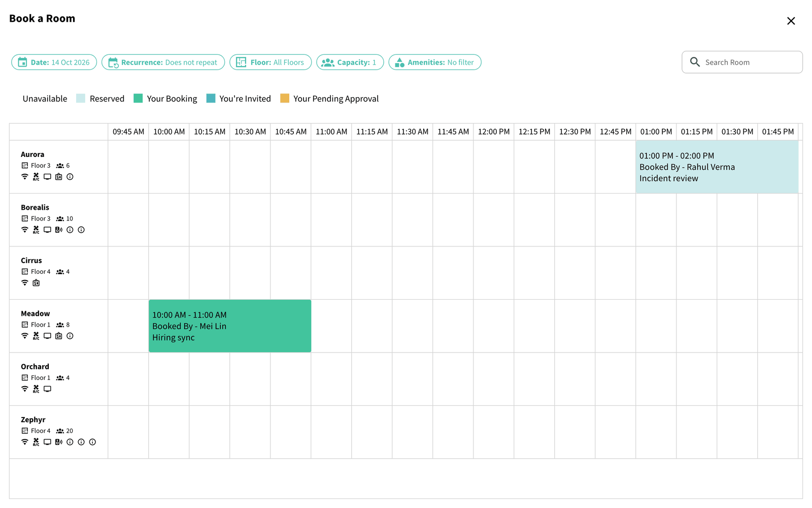Open the Capacity filter chip
Image resolution: width=812 pixels, height=508 pixels.
tap(350, 62)
